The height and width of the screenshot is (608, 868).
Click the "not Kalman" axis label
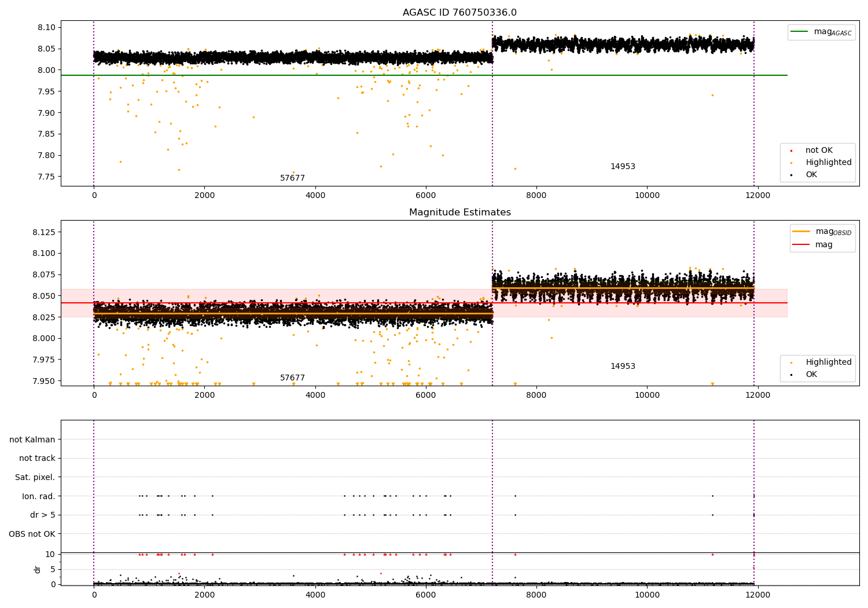[x=32, y=439]
